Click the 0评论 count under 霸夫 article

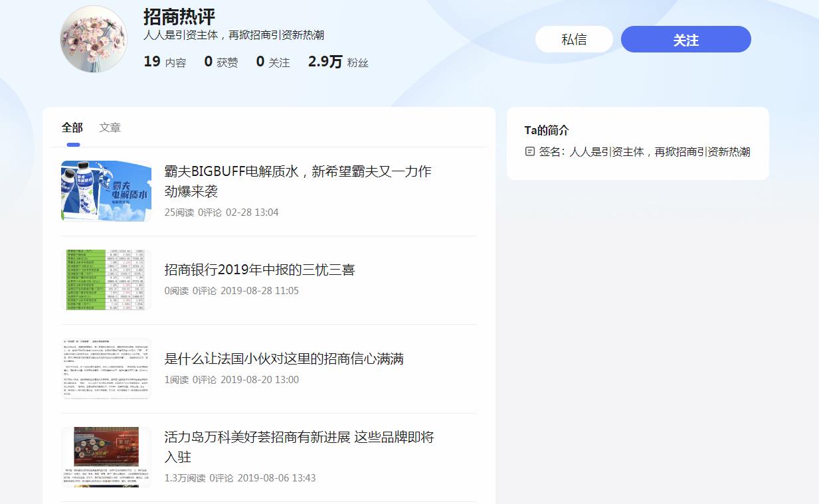210,212
